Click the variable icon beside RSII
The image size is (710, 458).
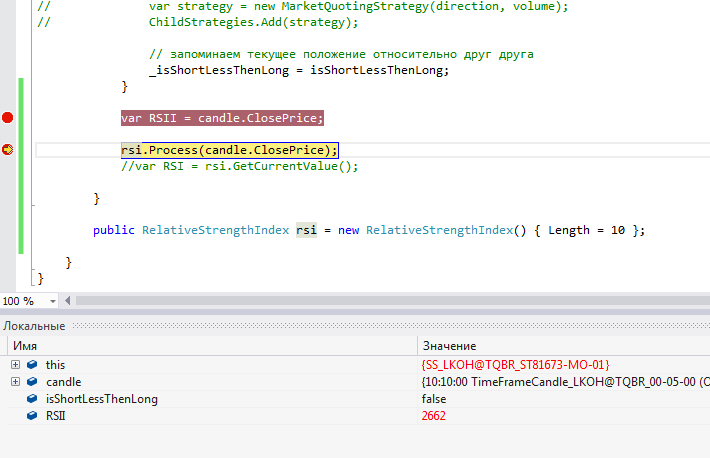click(32, 415)
